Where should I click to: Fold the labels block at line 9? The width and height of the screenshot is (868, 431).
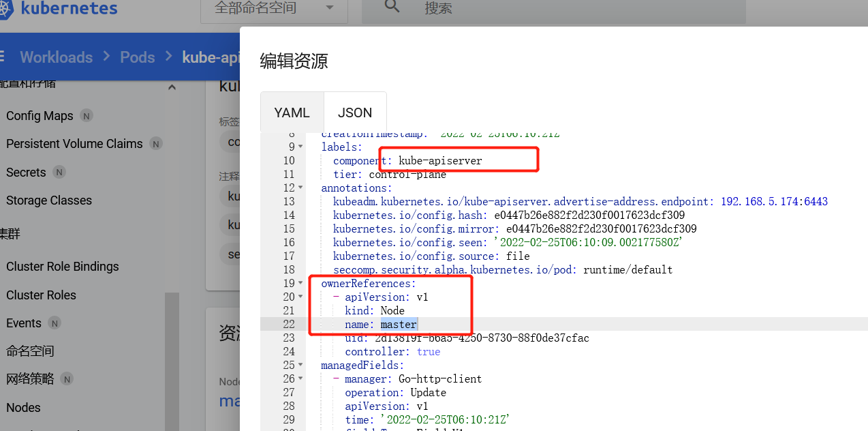pos(300,147)
